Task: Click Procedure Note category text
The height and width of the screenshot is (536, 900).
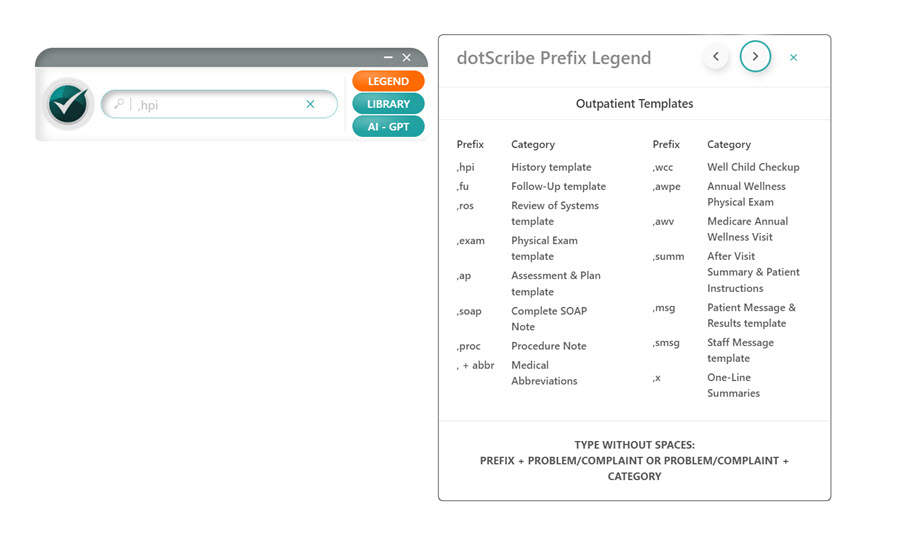Action: [x=549, y=346]
